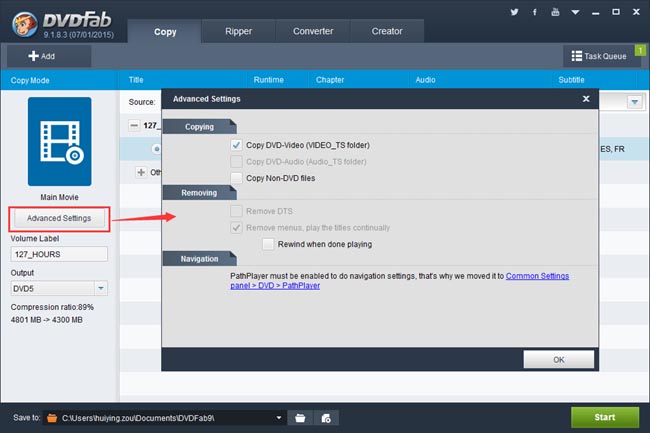This screenshot has width=650, height=433.
Task: Click the Add button with plus icon
Action: click(49, 56)
